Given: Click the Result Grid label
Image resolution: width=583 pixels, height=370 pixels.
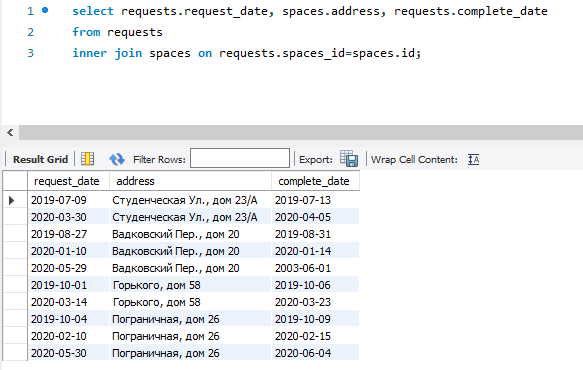Looking at the screenshot, I should [x=40, y=160].
